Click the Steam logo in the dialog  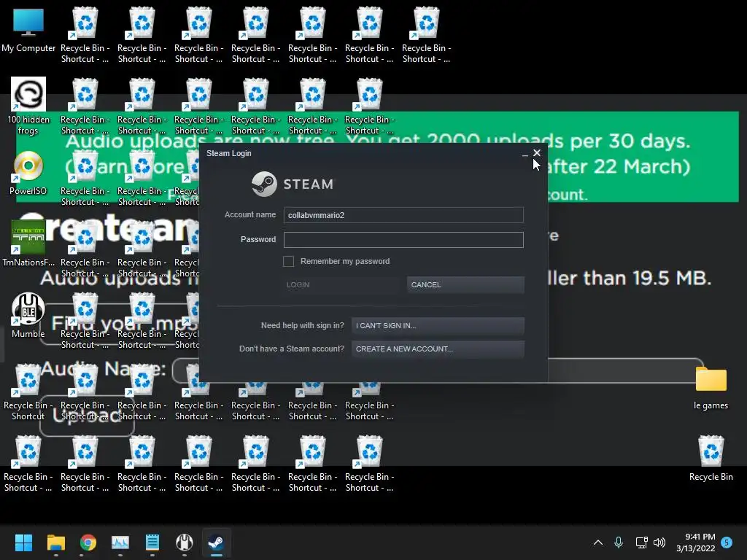(x=293, y=184)
